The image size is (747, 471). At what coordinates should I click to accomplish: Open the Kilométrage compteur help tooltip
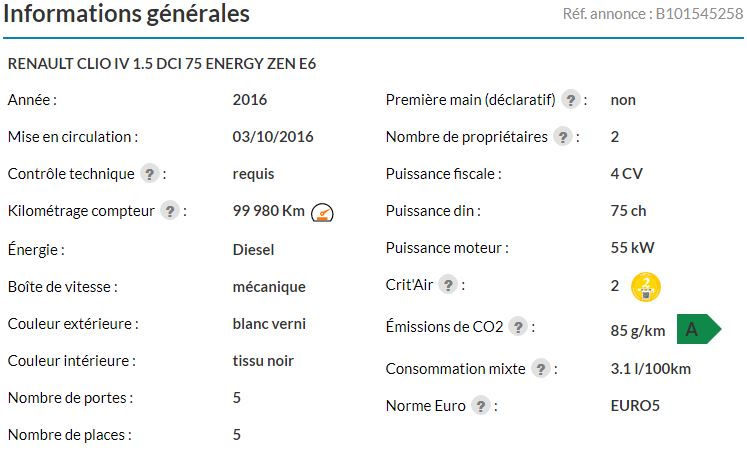click(170, 210)
